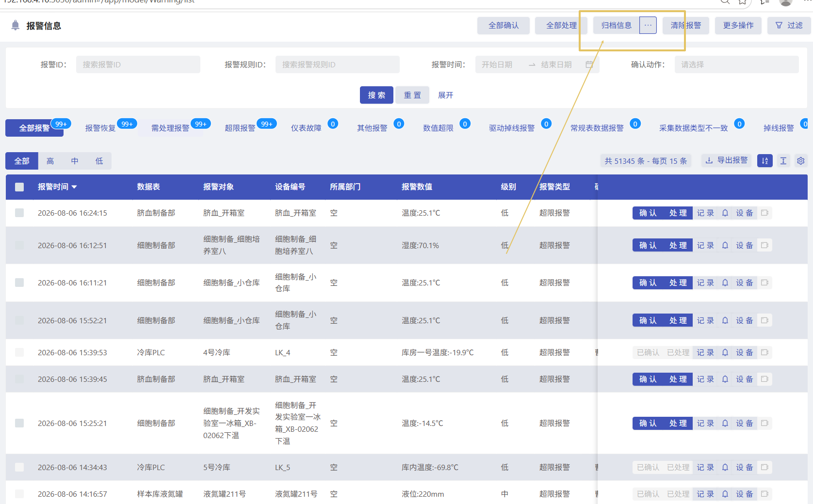Open 记录 in the 16:11:21 row
The image size is (813, 504).
point(706,283)
